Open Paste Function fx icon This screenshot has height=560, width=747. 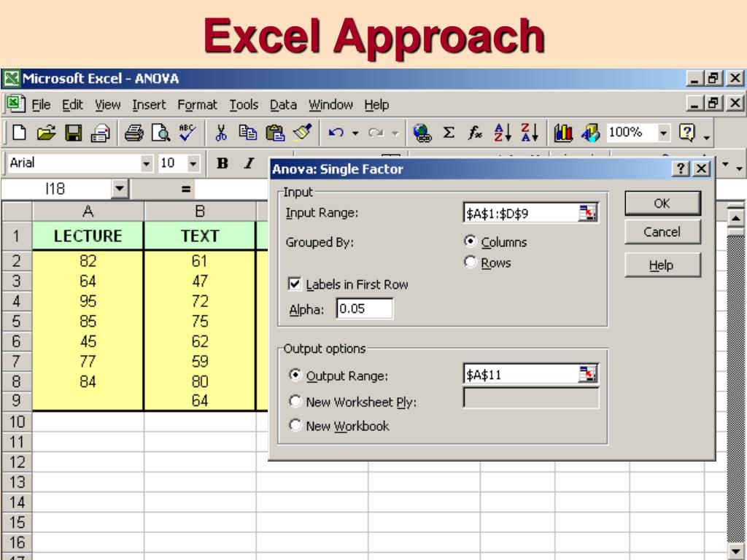(475, 133)
